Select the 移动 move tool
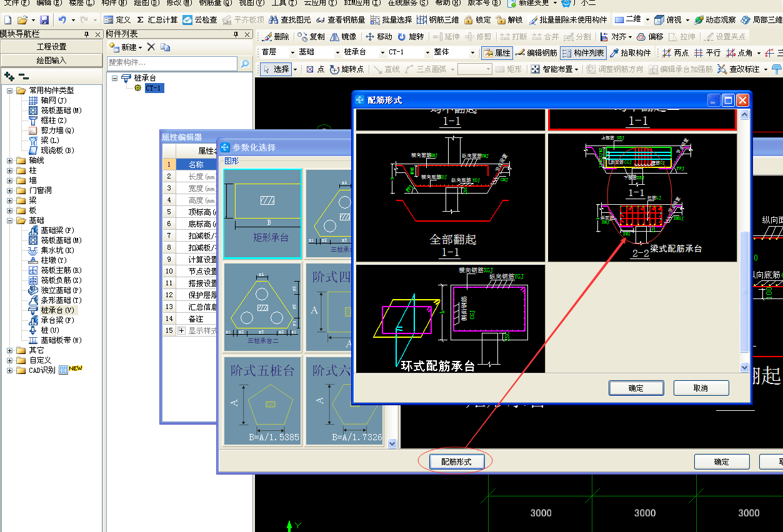The image size is (783, 532). 379,37
